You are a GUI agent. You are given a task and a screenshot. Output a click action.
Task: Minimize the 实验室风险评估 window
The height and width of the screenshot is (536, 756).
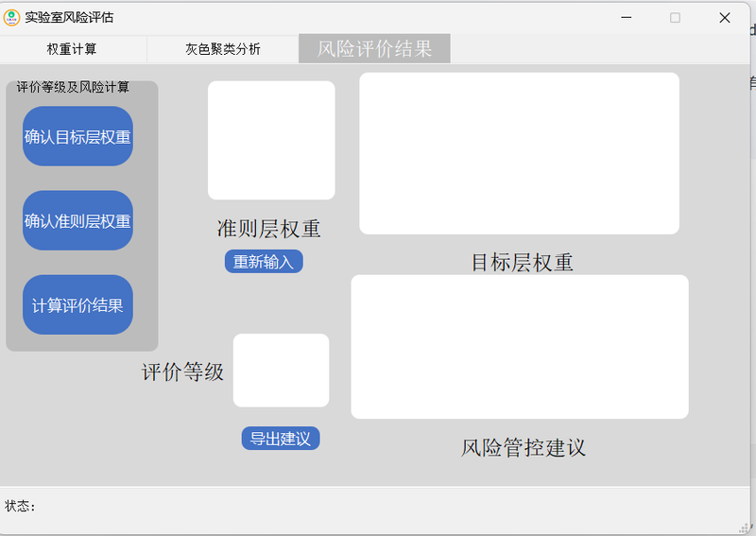tap(627, 18)
